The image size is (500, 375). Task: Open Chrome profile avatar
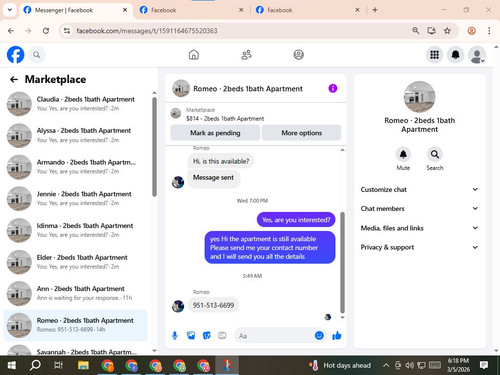tap(471, 31)
